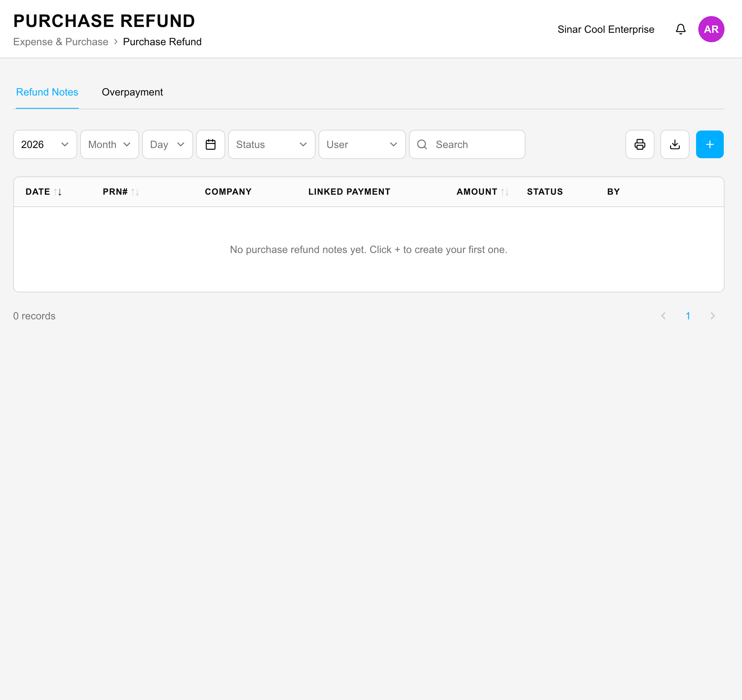Click the 0 records label

point(34,316)
